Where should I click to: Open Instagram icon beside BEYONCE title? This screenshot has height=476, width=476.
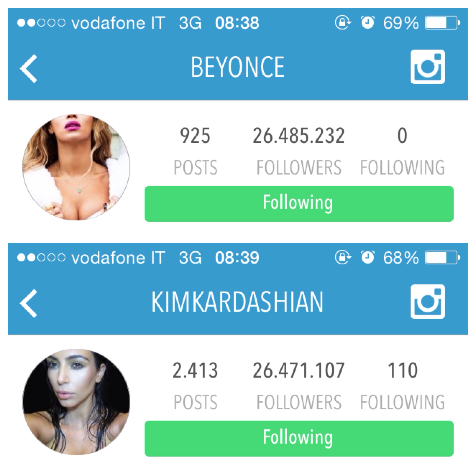tap(428, 67)
